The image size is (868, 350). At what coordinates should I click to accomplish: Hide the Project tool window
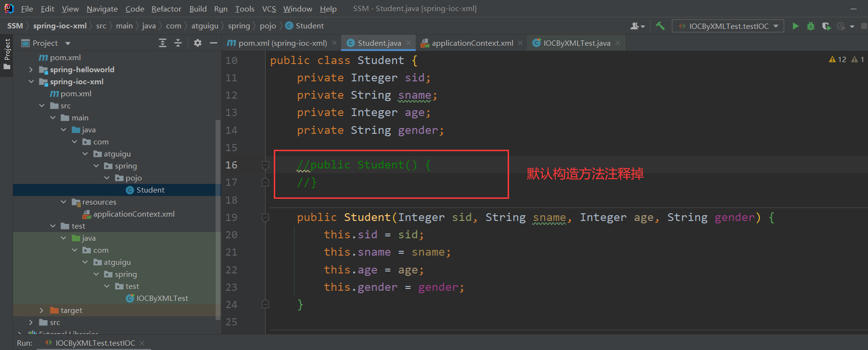click(x=214, y=43)
